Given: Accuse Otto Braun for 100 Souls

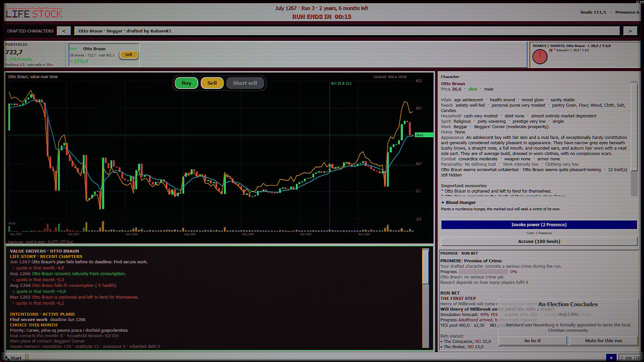Looking at the screenshot, I should pos(539,241).
